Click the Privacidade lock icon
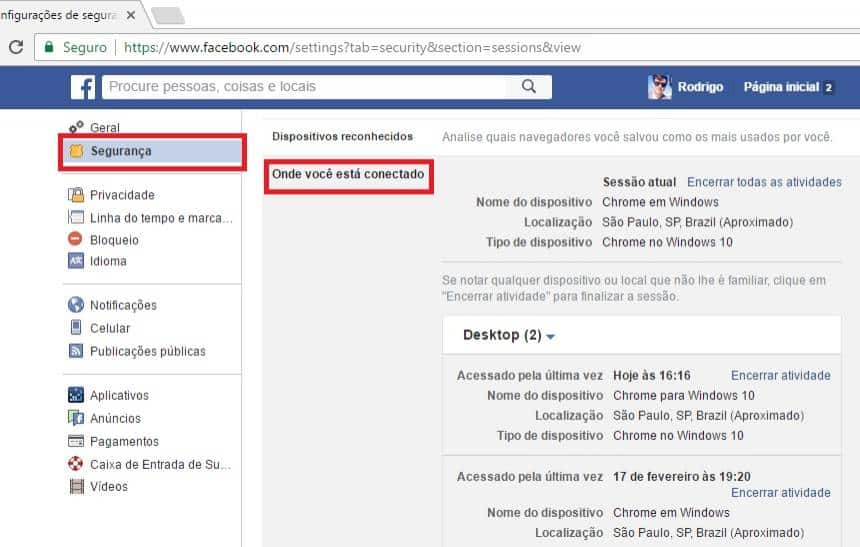 [76, 195]
